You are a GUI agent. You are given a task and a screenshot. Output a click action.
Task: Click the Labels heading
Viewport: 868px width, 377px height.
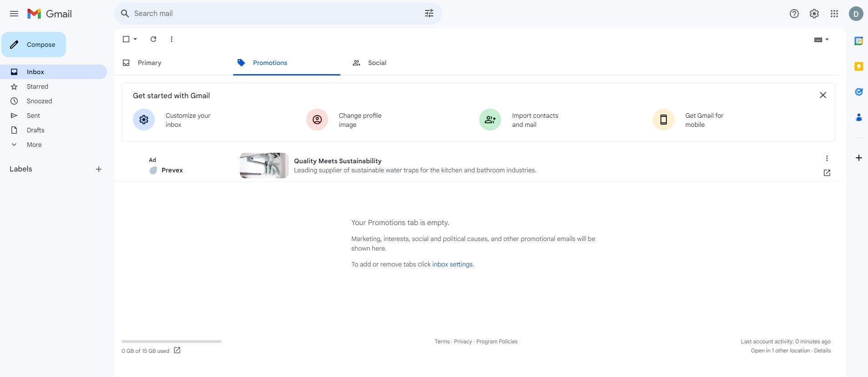[x=21, y=169]
